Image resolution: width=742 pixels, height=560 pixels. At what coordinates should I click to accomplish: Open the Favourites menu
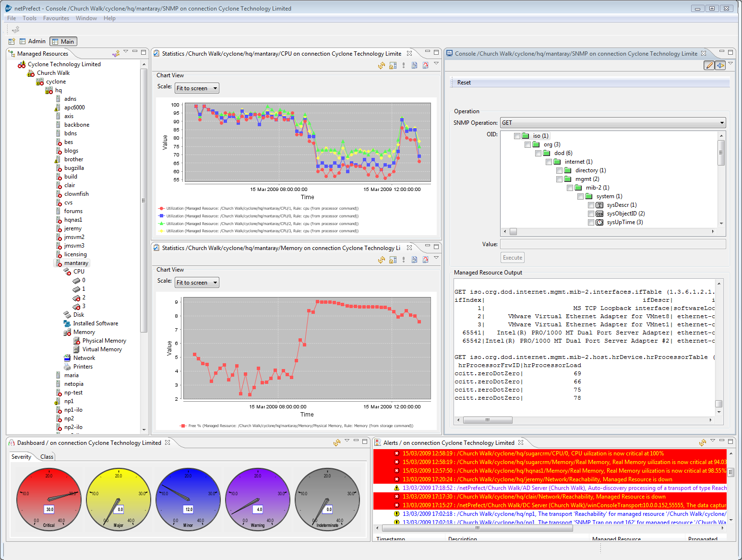tap(56, 18)
